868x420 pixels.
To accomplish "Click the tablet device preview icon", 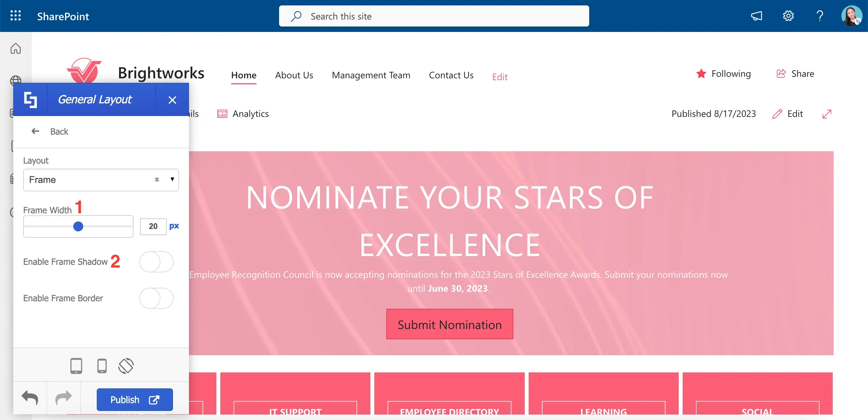I will 76,366.
